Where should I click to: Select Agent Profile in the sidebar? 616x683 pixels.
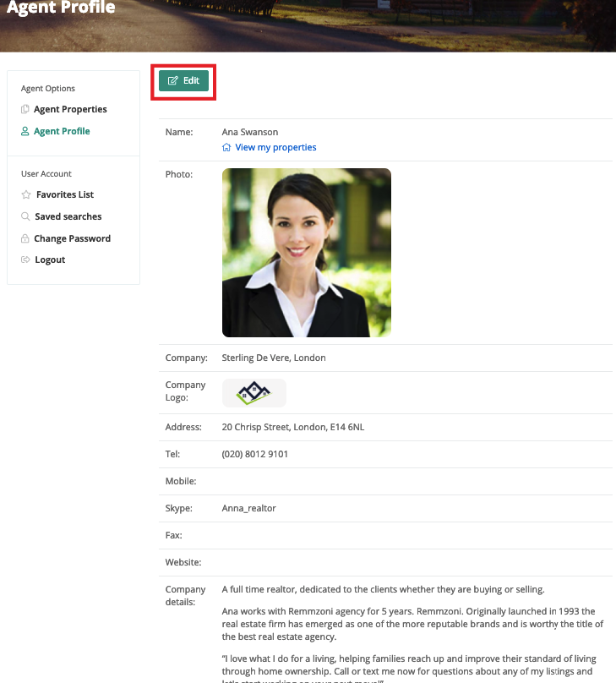coord(62,132)
